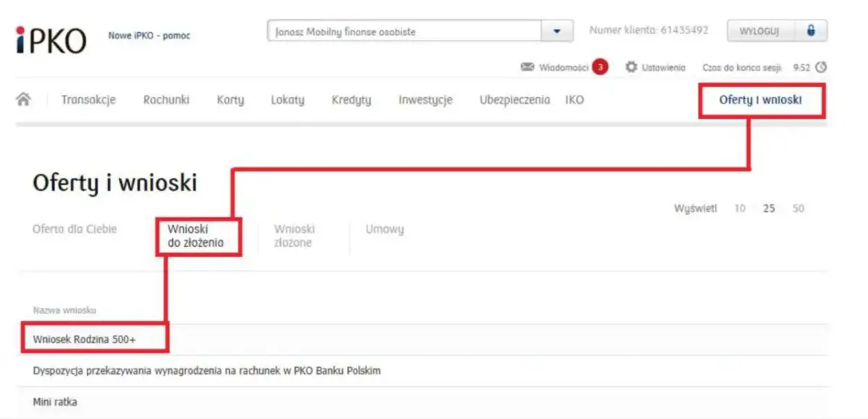Set results display to 50
Image resolution: width=868 pixels, height=419 pixels.
tap(799, 208)
